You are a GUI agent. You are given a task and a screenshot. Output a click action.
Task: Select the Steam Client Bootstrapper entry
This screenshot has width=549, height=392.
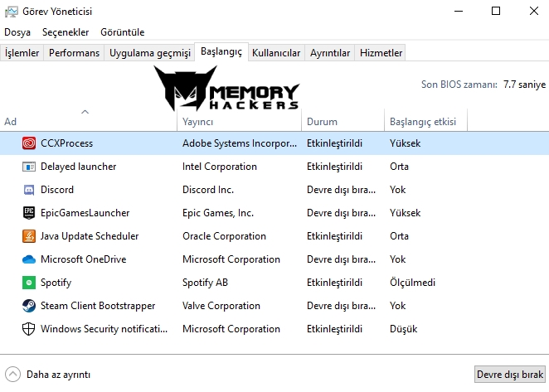tap(98, 306)
